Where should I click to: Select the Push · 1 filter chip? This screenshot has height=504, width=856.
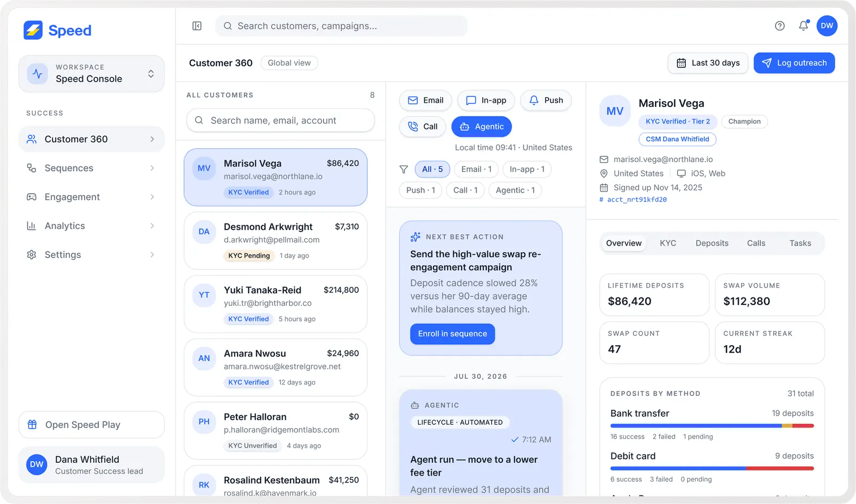[421, 190]
